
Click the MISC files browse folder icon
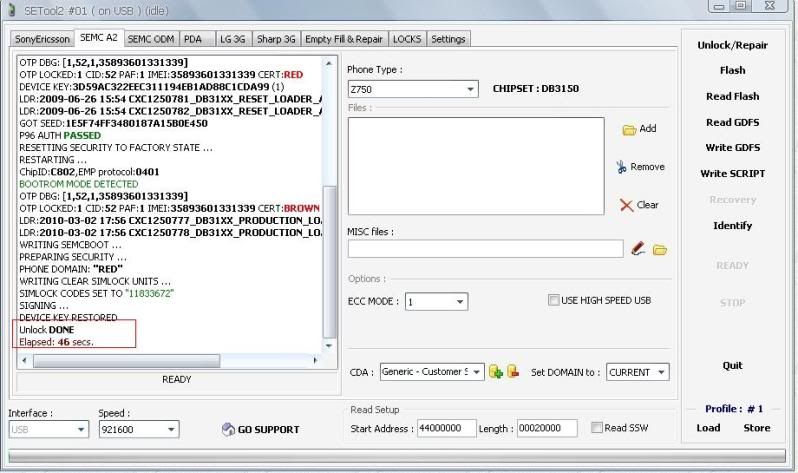[660, 249]
